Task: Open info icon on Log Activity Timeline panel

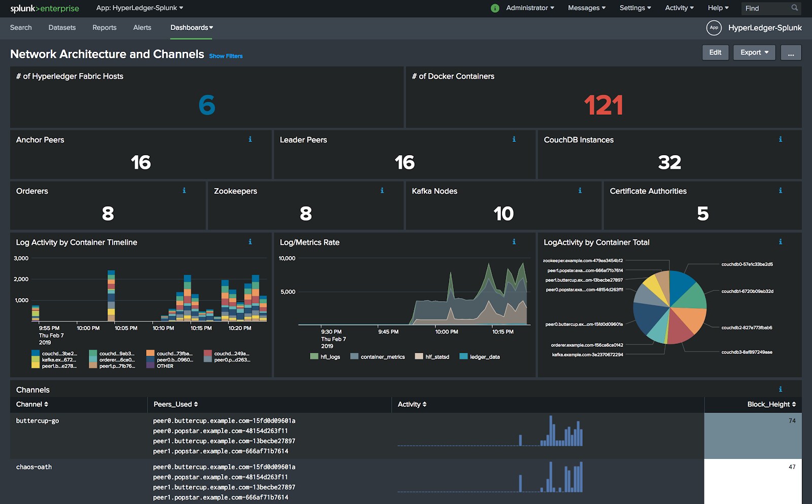Action: [x=250, y=242]
